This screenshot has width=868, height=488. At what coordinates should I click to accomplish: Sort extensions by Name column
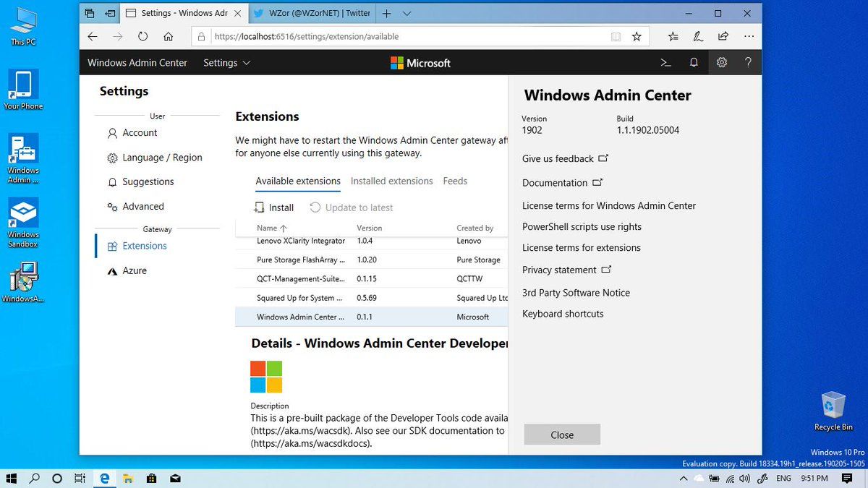(272, 228)
